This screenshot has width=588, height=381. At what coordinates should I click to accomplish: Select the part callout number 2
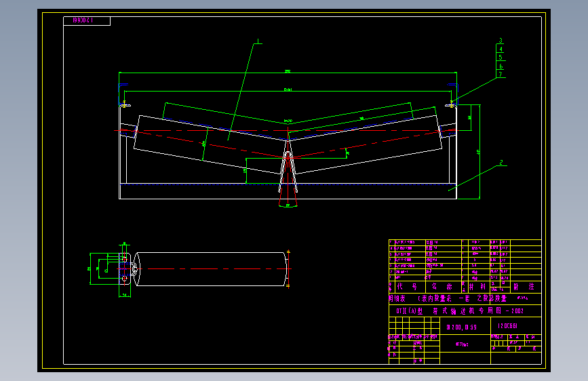click(x=501, y=163)
